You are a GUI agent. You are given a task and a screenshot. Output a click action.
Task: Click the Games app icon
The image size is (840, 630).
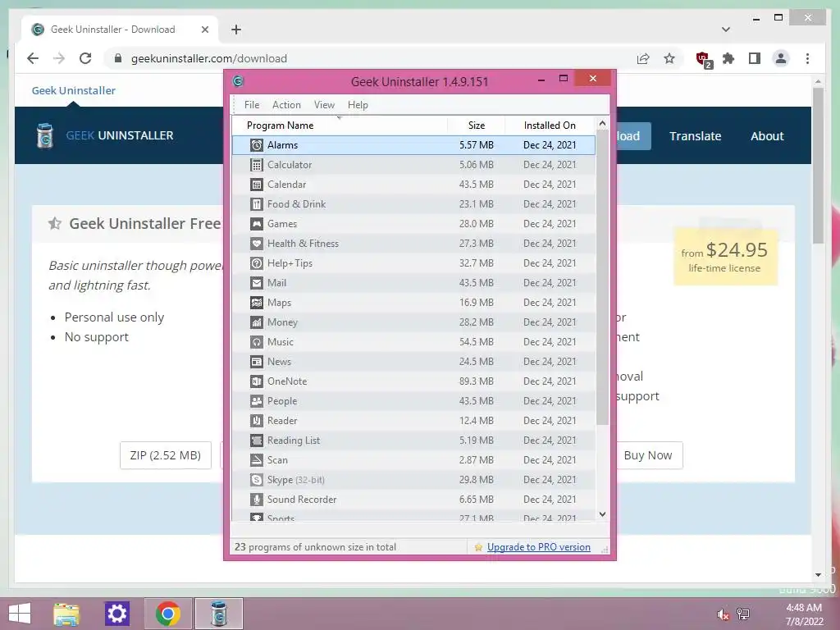tap(257, 224)
